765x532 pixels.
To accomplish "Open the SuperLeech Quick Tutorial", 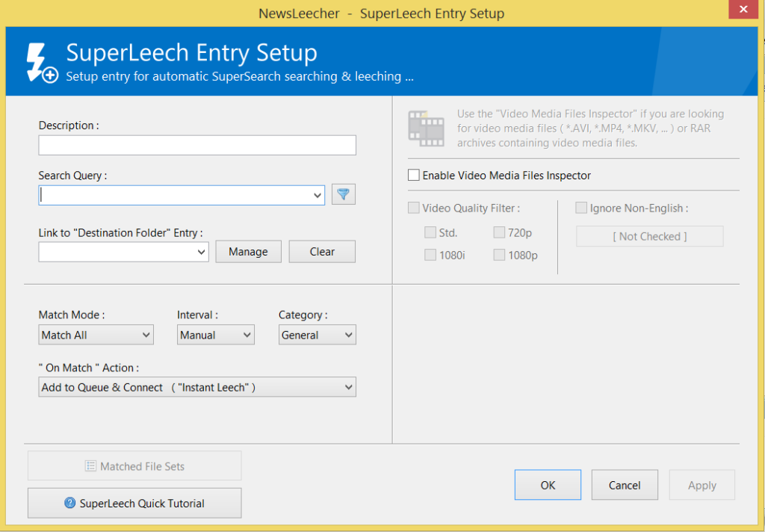I will tap(134, 503).
